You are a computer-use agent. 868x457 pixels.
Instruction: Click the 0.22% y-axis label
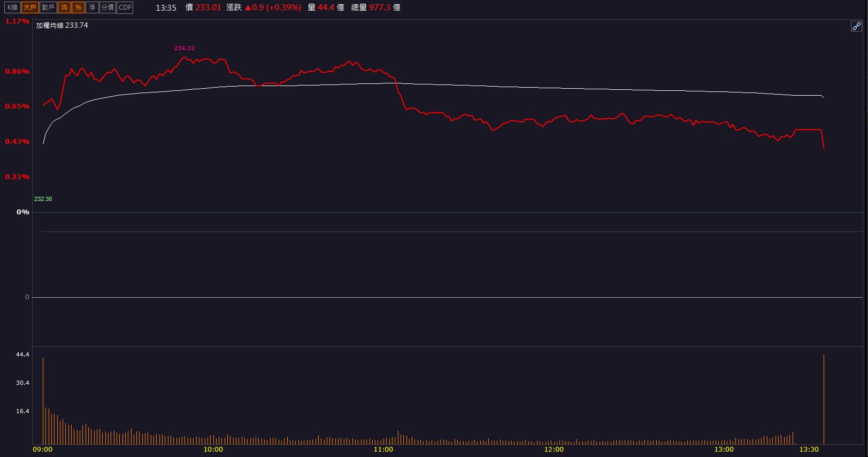click(17, 177)
